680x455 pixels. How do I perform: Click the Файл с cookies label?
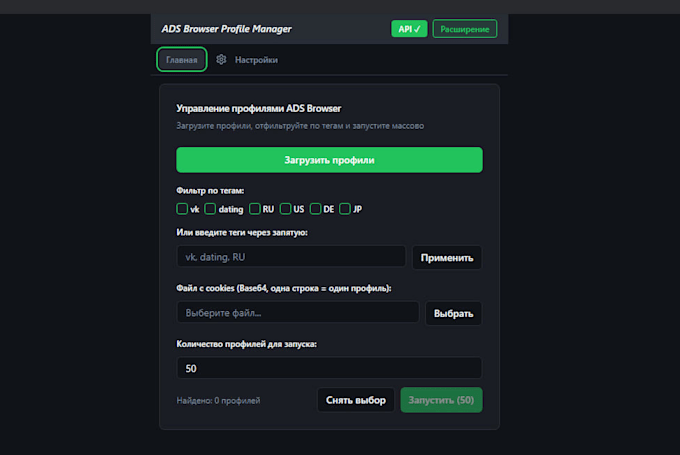pyautogui.click(x=284, y=288)
